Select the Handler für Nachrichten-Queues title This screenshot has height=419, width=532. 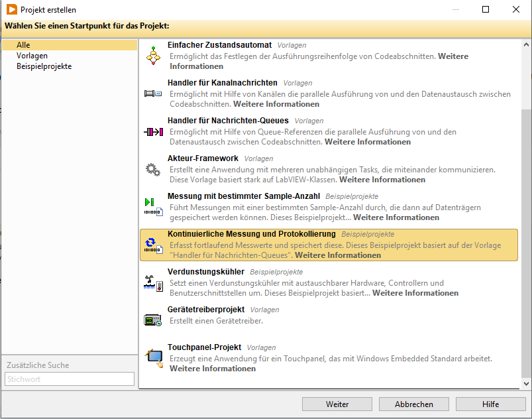(x=228, y=121)
